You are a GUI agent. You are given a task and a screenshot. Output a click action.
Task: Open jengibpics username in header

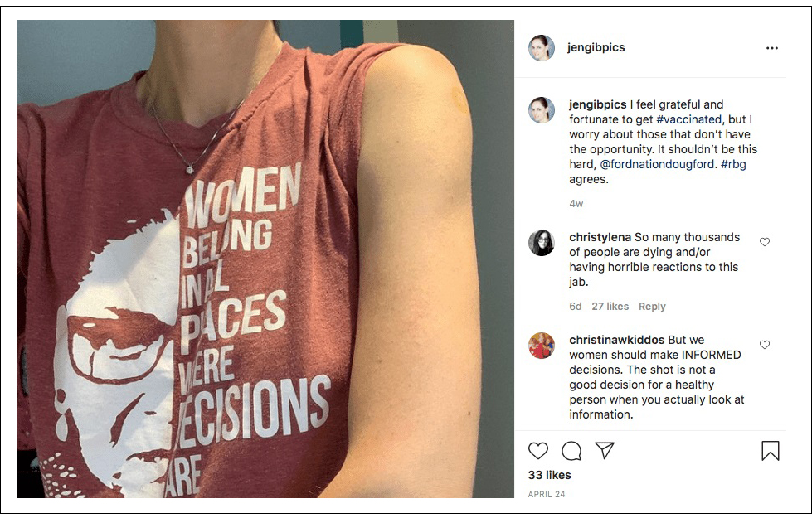tap(596, 48)
